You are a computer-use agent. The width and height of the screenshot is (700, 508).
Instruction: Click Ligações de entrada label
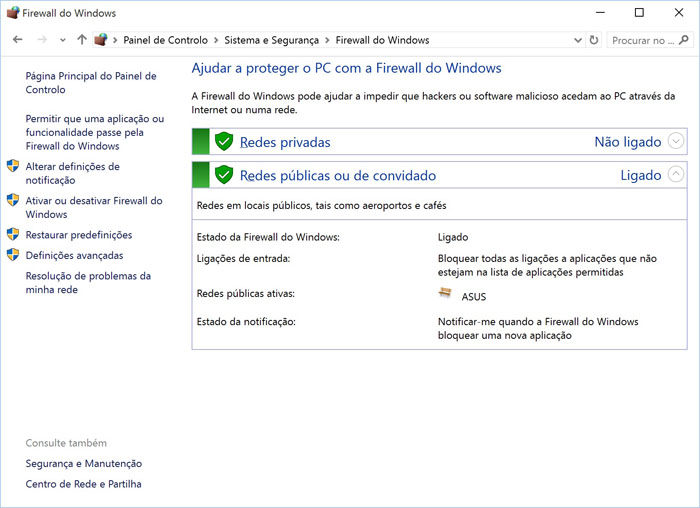(243, 258)
